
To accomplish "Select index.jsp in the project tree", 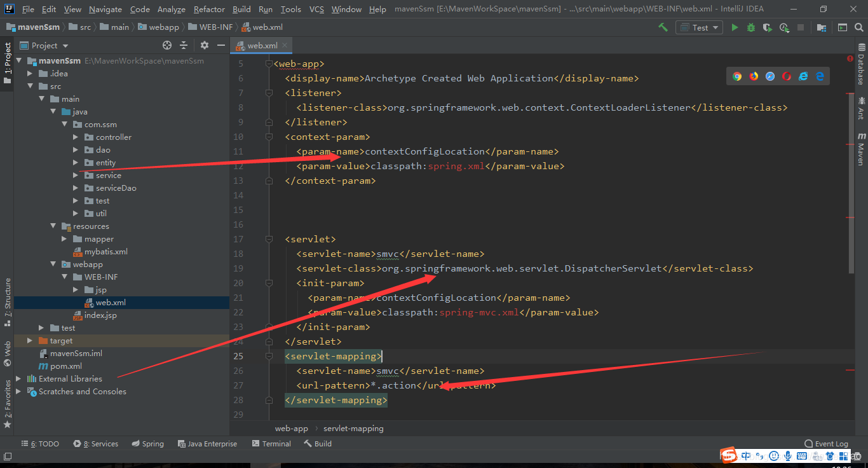I will click(x=95, y=315).
